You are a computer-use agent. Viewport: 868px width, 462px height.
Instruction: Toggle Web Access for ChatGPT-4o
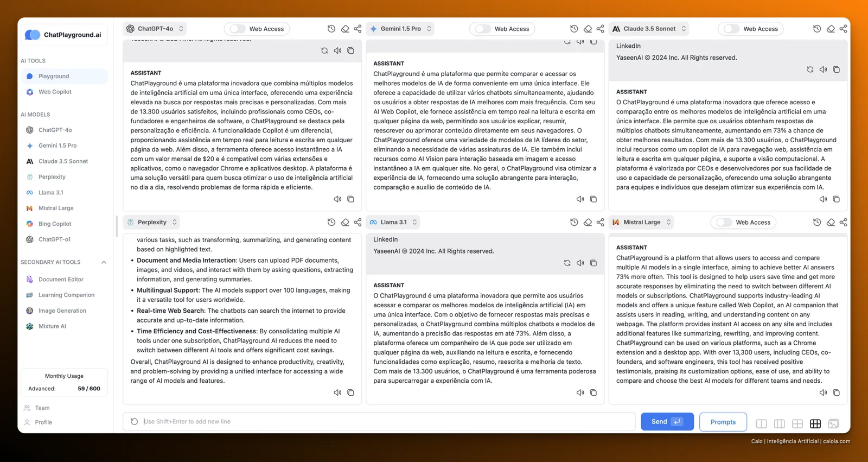pyautogui.click(x=237, y=29)
